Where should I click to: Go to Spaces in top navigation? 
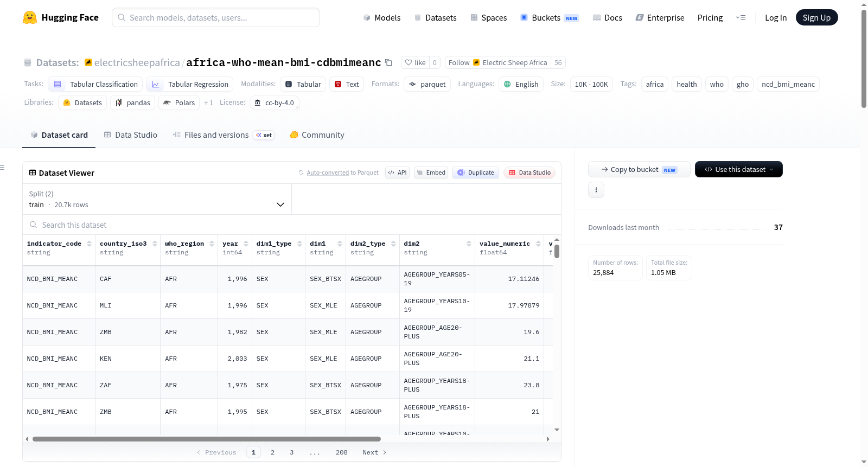click(x=488, y=17)
